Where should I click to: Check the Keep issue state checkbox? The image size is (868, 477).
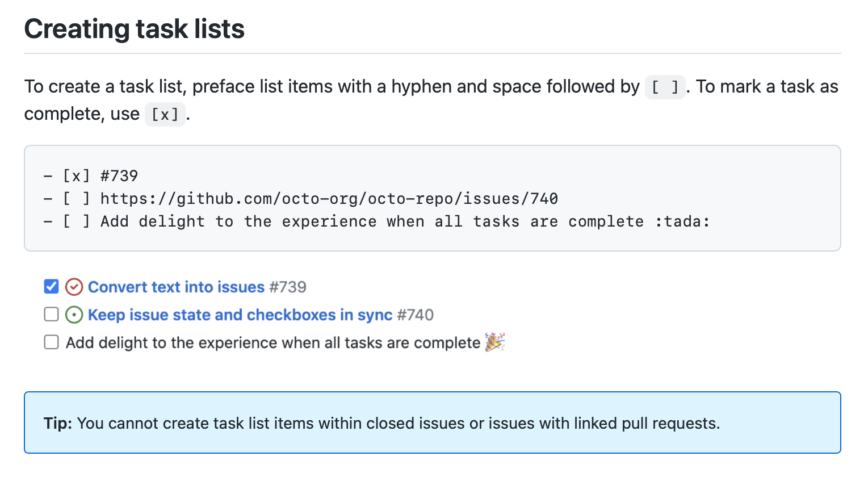[x=51, y=315]
